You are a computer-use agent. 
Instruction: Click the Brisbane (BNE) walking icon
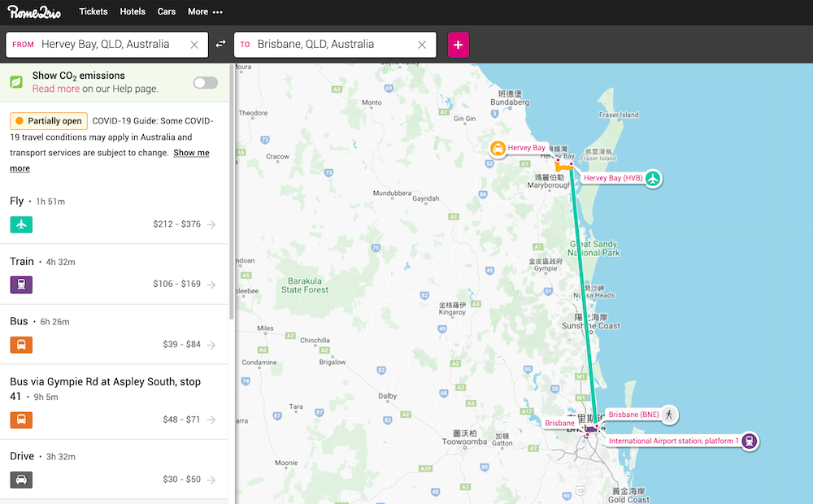coord(669,415)
